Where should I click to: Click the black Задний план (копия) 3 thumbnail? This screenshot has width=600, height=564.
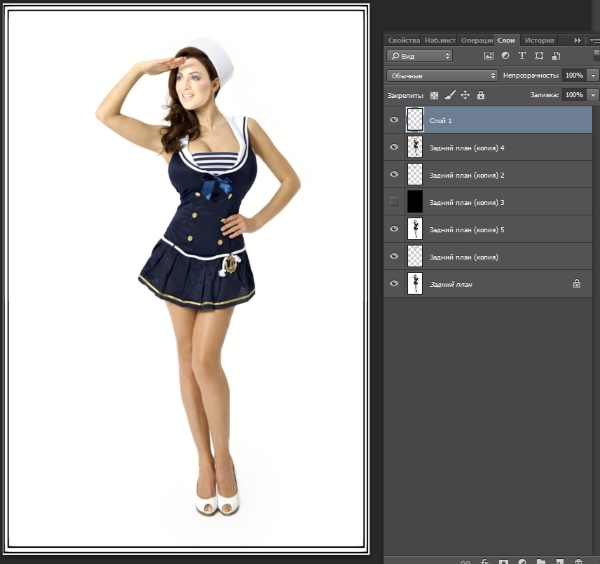(x=415, y=202)
